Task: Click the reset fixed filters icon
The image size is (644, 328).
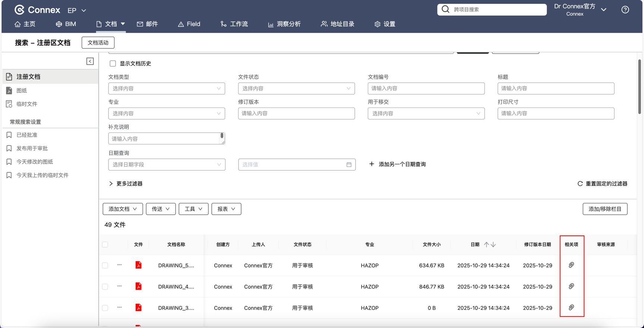Action: (580, 184)
